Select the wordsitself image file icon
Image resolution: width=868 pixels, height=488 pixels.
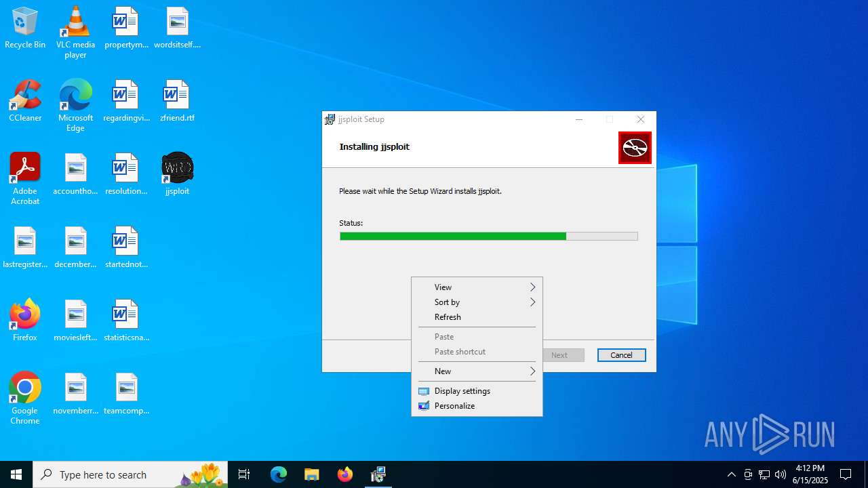tap(177, 28)
